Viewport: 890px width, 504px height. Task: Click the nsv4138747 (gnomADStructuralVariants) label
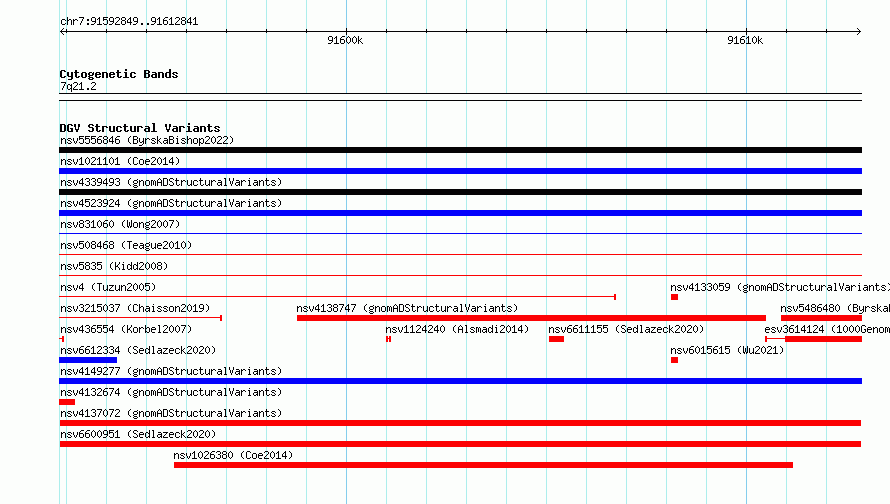point(407,308)
